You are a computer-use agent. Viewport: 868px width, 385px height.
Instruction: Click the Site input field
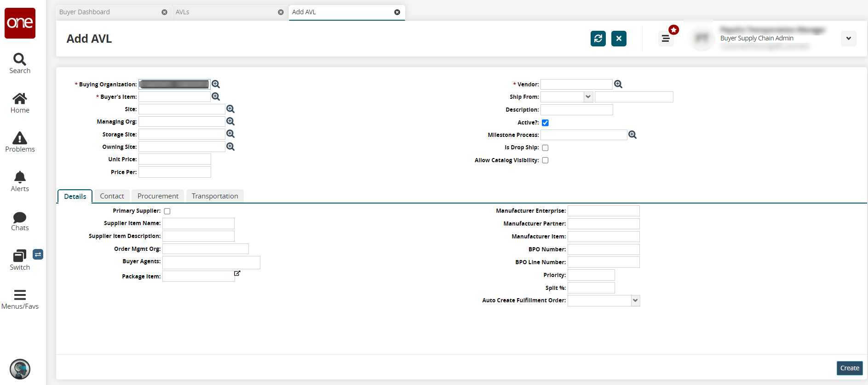coord(182,109)
